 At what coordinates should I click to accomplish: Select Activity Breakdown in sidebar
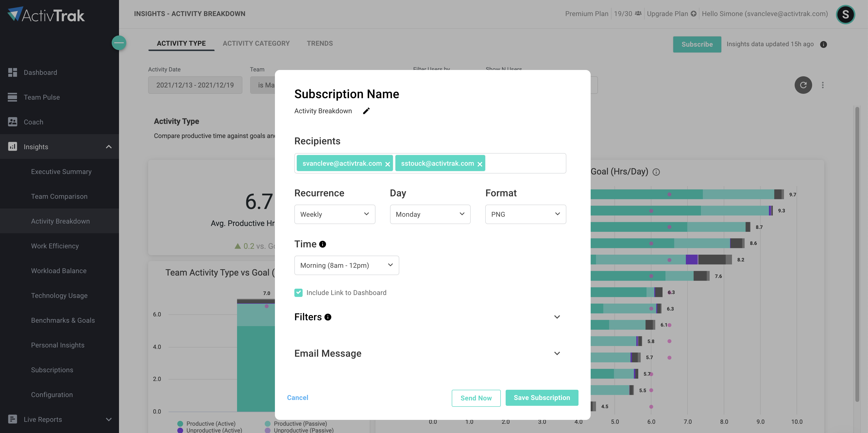60,221
